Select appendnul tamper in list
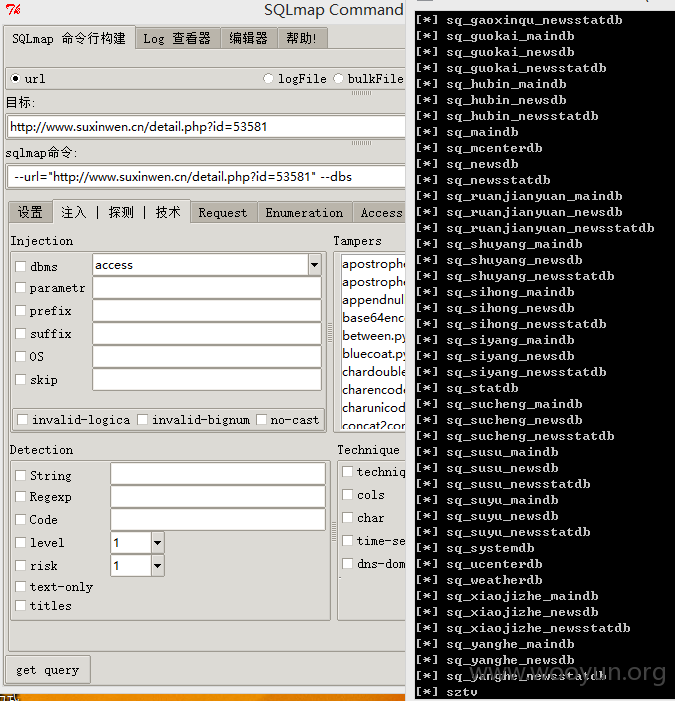Image resolution: width=675 pixels, height=701 pixels. [x=373, y=300]
